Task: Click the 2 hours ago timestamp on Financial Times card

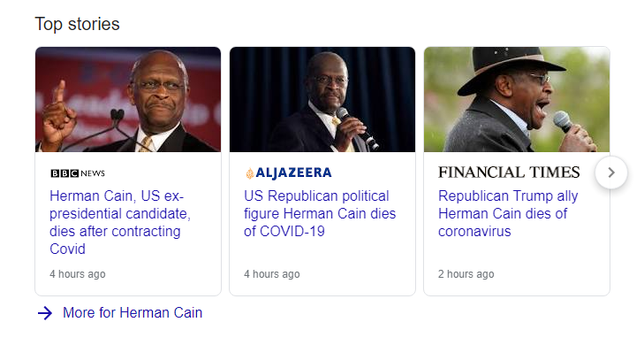Action: tap(466, 274)
